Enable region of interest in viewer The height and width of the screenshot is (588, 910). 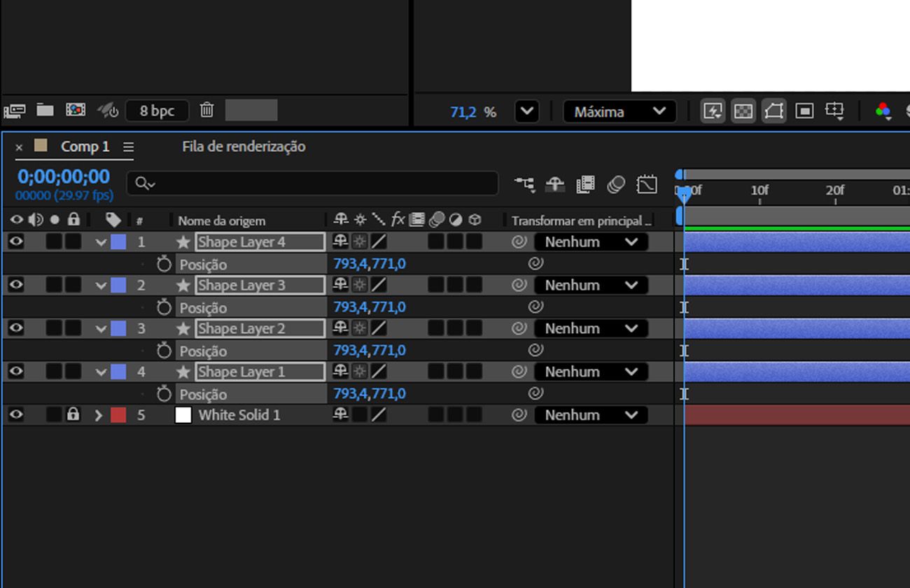click(x=804, y=111)
